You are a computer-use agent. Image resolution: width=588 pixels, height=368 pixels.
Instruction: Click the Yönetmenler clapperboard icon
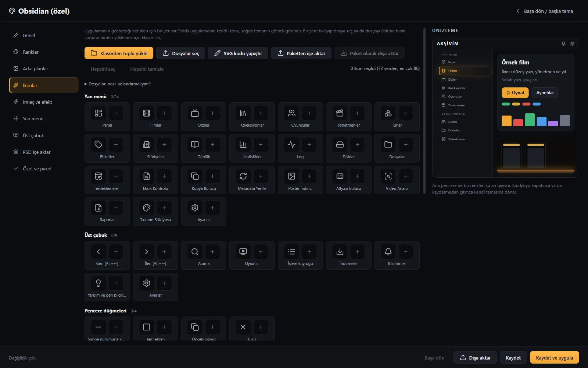point(340,113)
